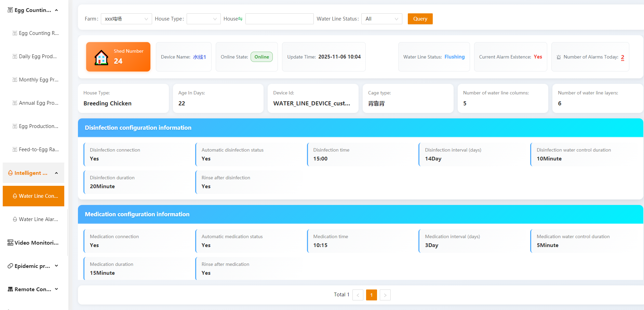Click the orange Query button

(x=420, y=19)
